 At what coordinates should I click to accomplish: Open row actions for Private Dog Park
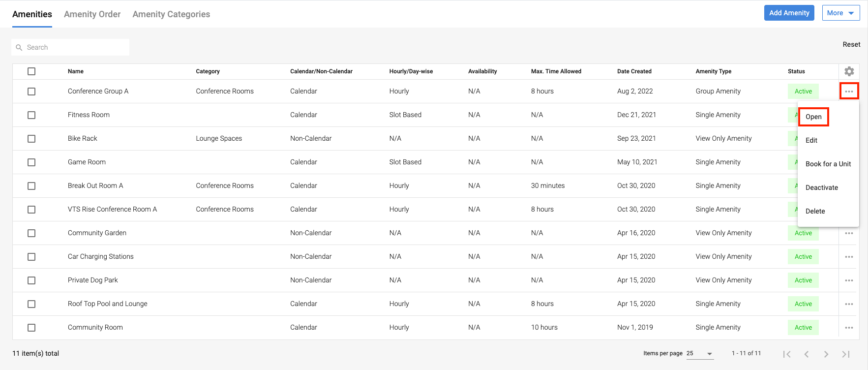(849, 280)
